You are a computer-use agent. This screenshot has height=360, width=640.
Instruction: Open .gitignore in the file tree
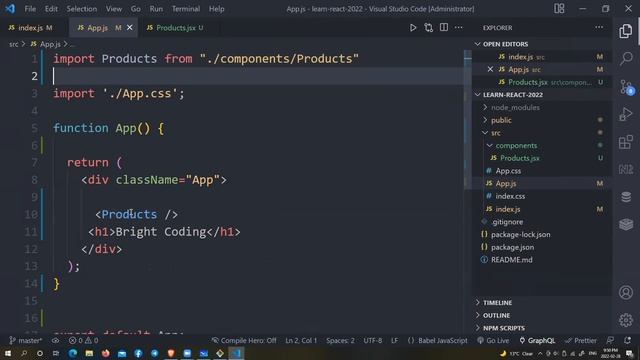[507, 222]
